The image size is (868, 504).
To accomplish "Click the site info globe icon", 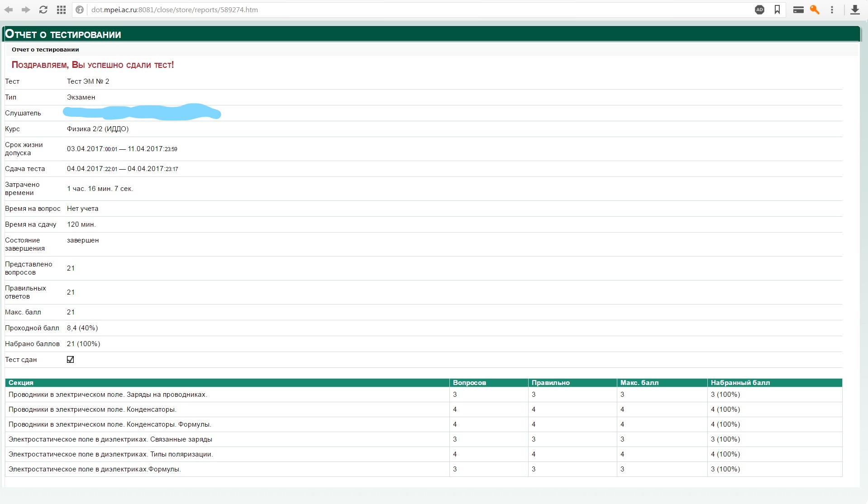I will coord(80,10).
